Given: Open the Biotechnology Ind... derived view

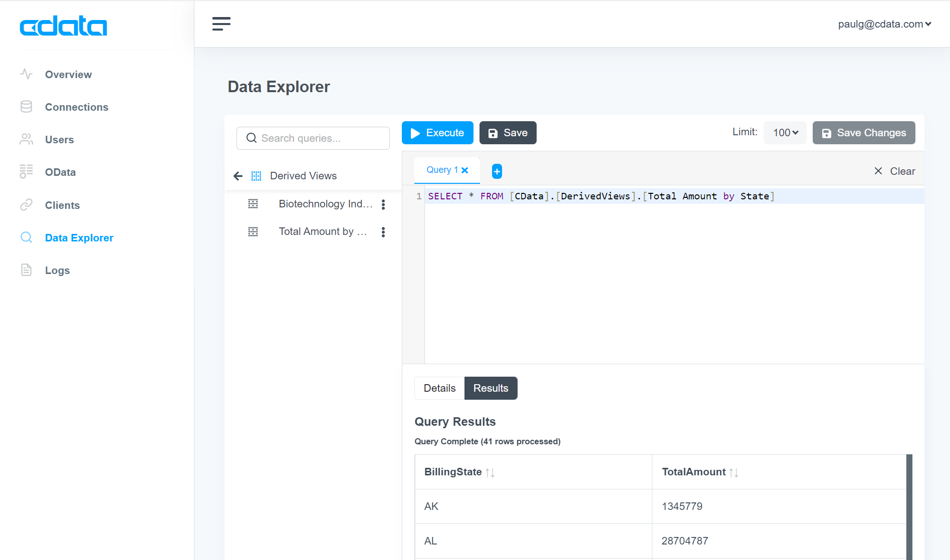Looking at the screenshot, I should coord(325,204).
